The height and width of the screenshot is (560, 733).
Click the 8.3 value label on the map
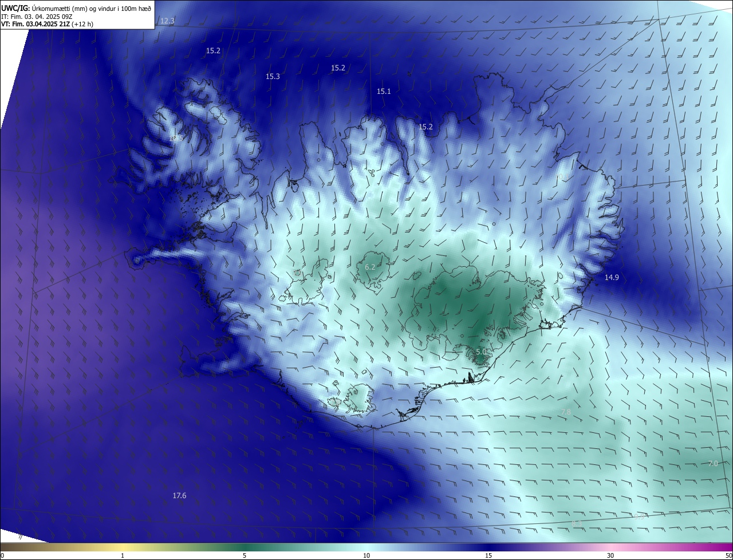point(577,523)
